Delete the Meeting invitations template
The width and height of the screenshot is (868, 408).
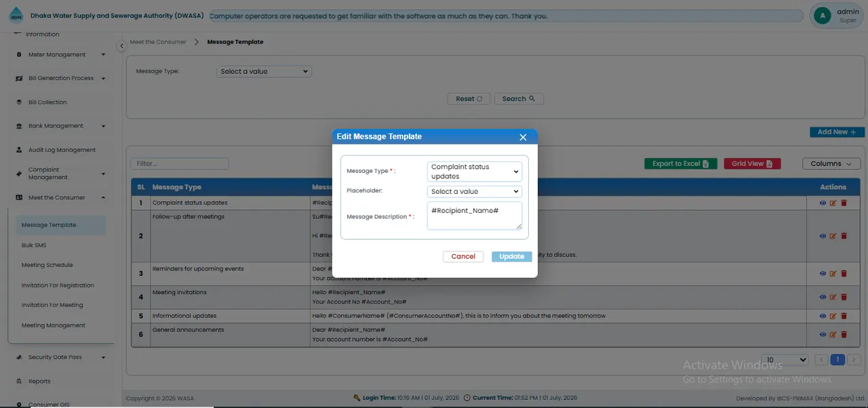(844, 297)
